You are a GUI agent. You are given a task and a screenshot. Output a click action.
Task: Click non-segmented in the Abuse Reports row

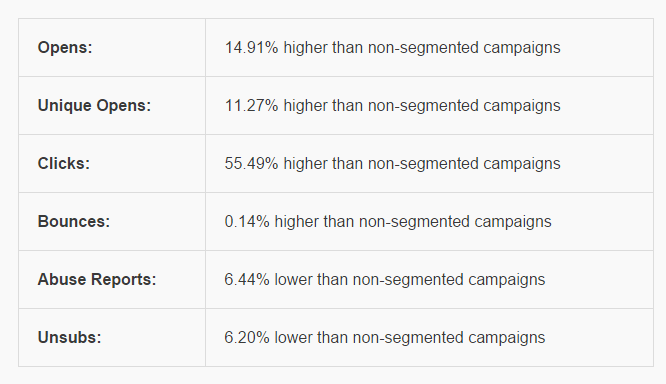(x=408, y=280)
